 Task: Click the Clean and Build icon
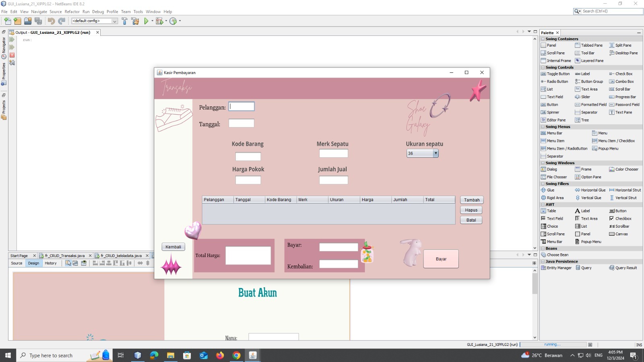click(135, 21)
